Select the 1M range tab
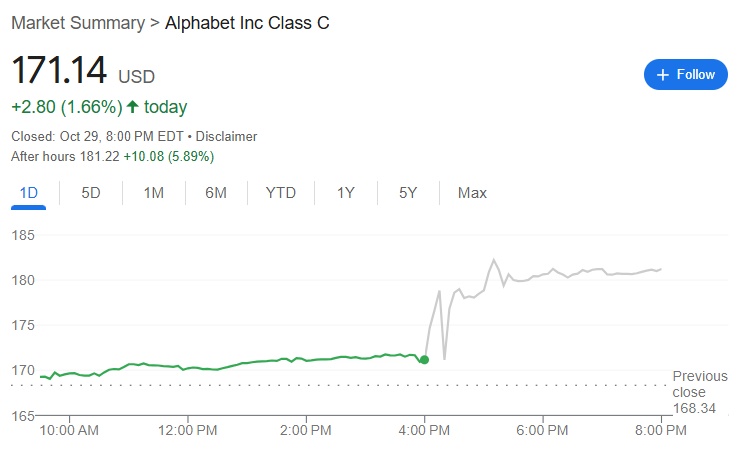Image resolution: width=739 pixels, height=450 pixels. tap(153, 192)
